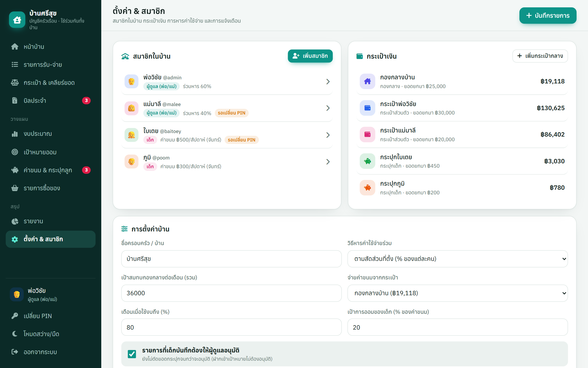Click the เป้าสมทบกองกลางต่อเดือน input field
The width and height of the screenshot is (588, 368).
[231, 293]
